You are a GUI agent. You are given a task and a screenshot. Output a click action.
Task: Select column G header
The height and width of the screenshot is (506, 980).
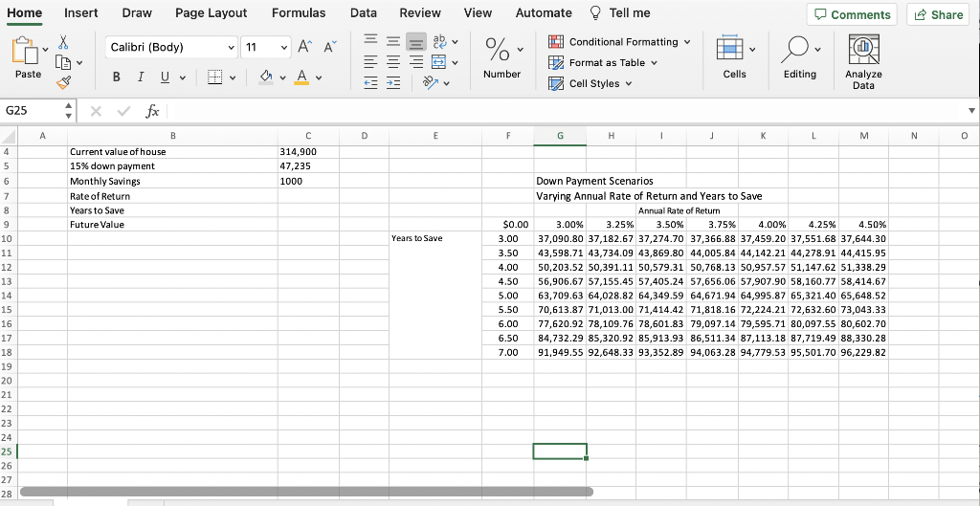pos(560,135)
